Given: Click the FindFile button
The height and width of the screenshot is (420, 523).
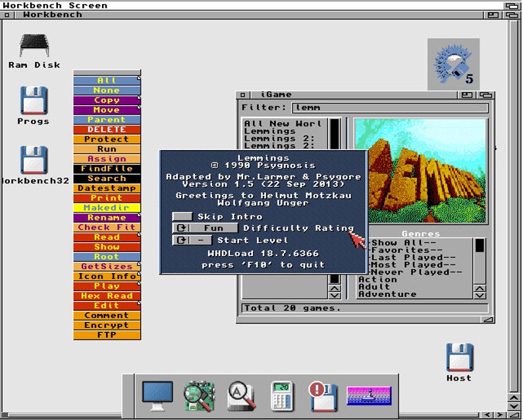Looking at the screenshot, I should (107, 169).
